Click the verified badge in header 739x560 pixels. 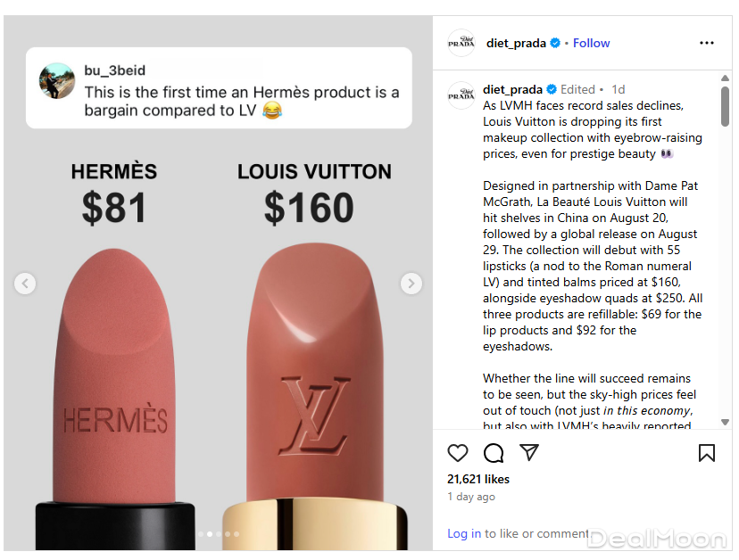click(555, 43)
